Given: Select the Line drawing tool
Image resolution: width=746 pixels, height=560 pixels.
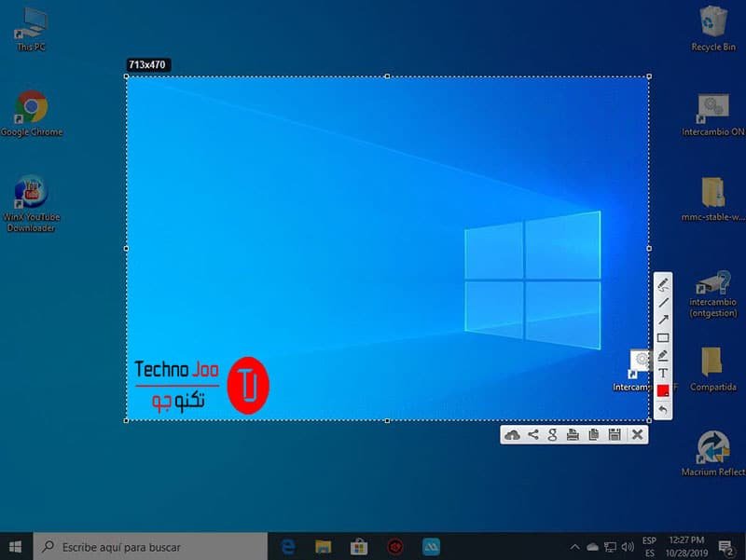Looking at the screenshot, I should click(x=663, y=302).
